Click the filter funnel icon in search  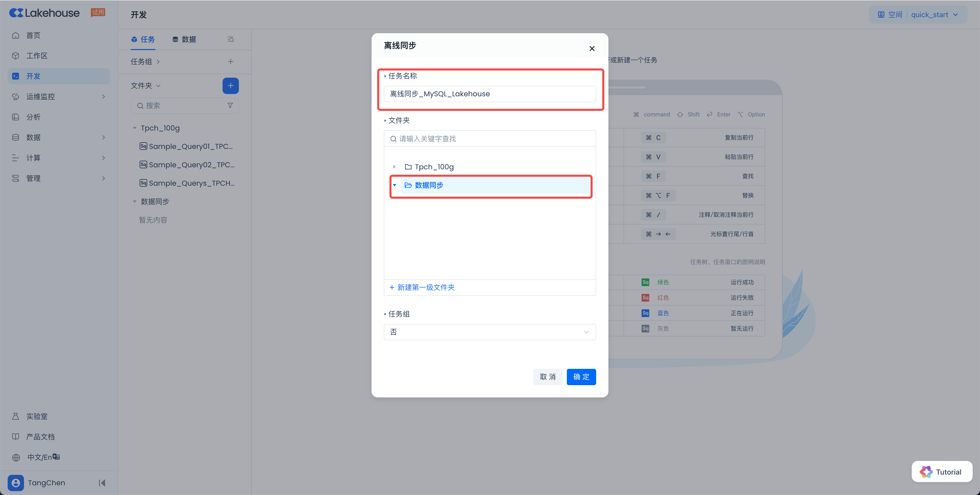(x=230, y=105)
